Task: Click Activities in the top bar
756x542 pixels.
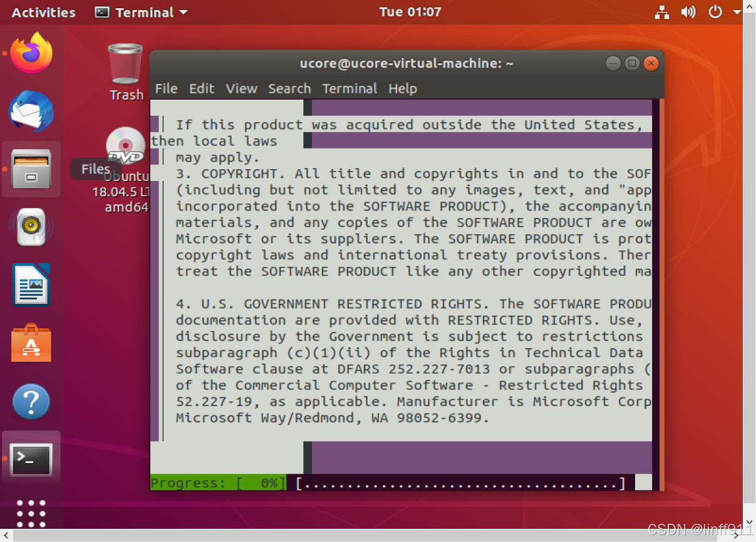Action: click(x=43, y=12)
